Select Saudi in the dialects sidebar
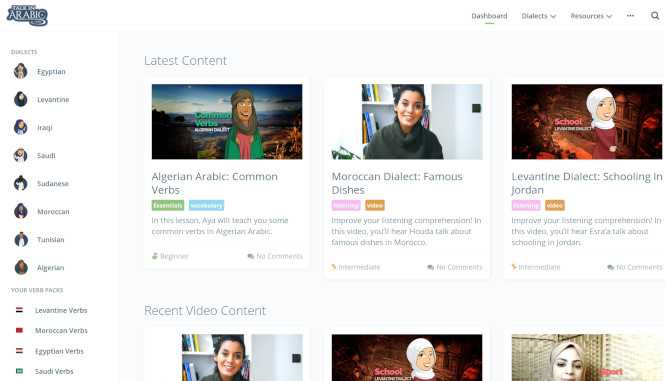This screenshot has width=665, height=381. [46, 155]
